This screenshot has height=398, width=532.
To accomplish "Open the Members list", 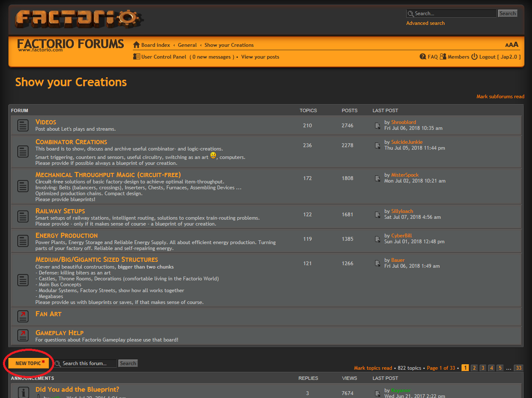I will (x=459, y=57).
